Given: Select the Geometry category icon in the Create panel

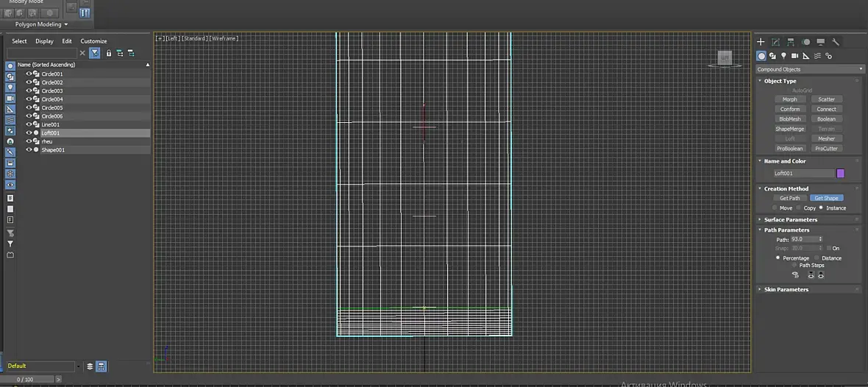Looking at the screenshot, I should pos(762,56).
